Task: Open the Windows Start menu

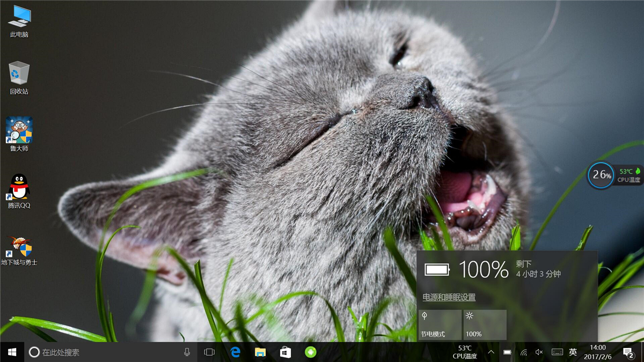Action: coord(12,352)
